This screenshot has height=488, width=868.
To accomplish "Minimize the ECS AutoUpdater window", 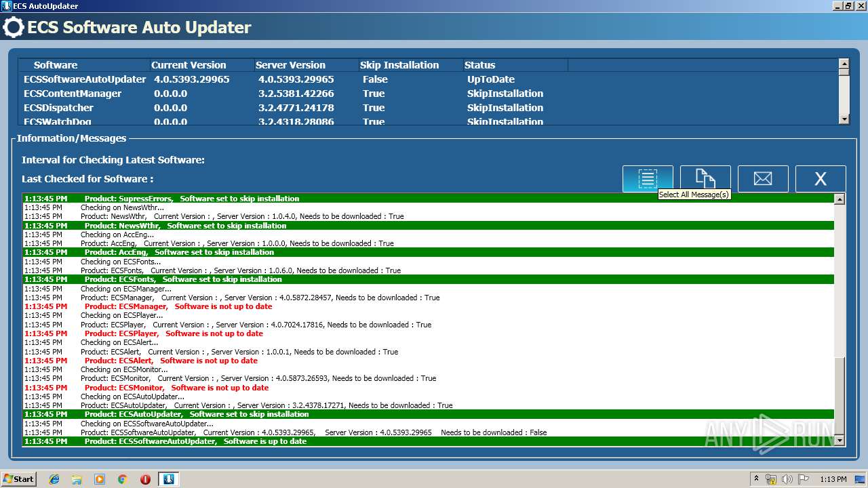I will pos(838,5).
